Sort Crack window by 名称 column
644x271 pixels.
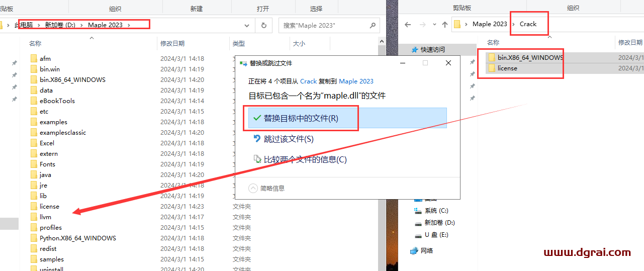pos(493,42)
